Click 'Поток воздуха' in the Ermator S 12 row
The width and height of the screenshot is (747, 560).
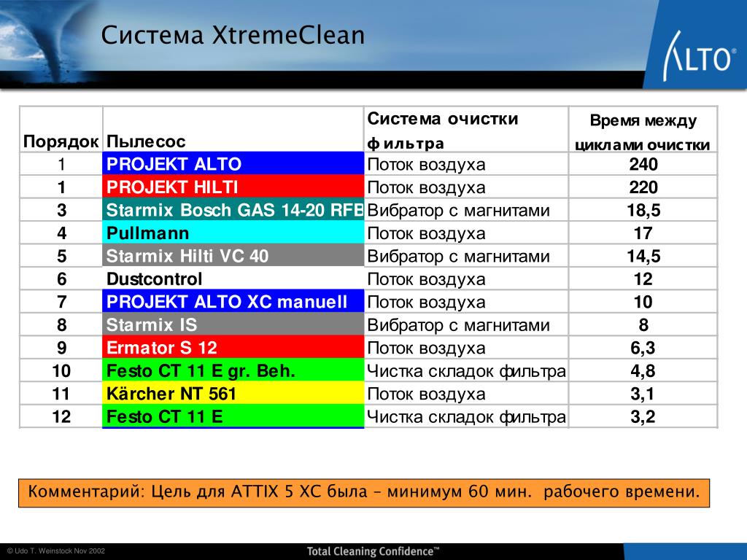[x=426, y=348]
